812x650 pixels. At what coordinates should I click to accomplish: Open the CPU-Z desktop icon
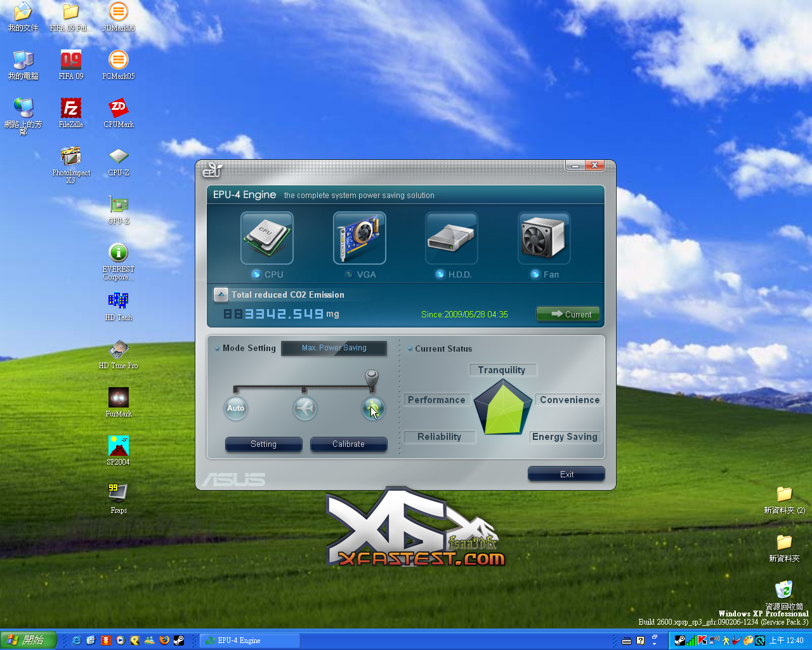pos(119,161)
